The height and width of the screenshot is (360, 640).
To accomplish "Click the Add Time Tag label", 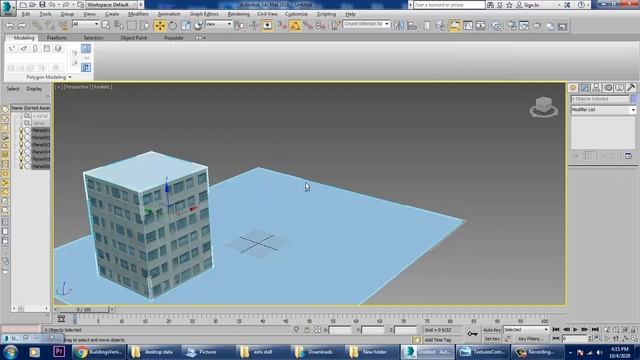I will point(438,340).
